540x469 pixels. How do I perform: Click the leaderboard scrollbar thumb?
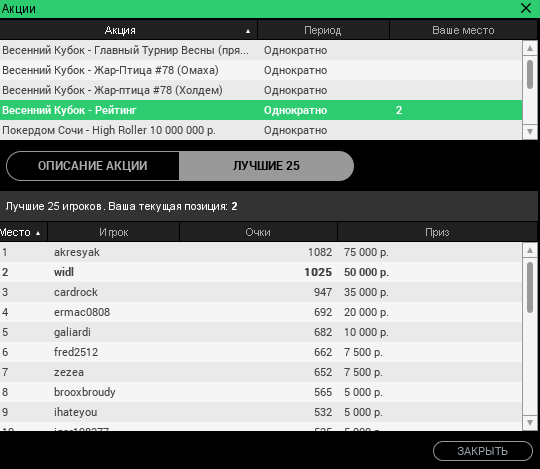(x=530, y=288)
